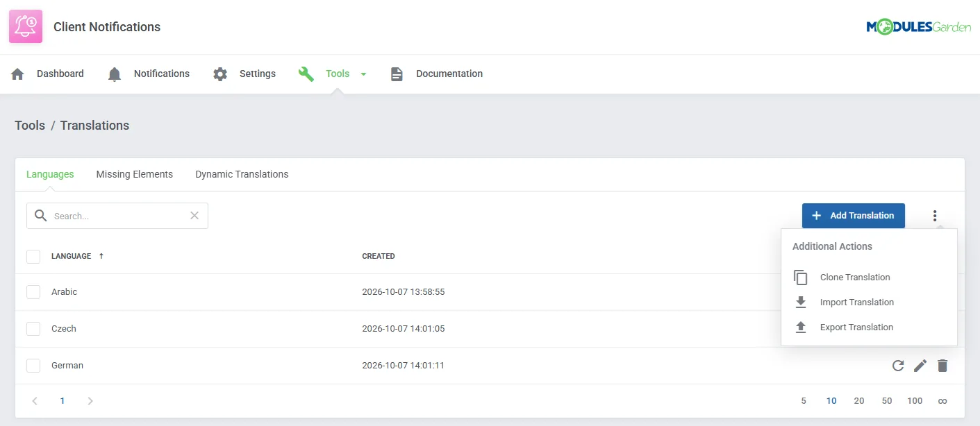Go to previous page arrow
The height and width of the screenshot is (426, 980).
point(35,401)
